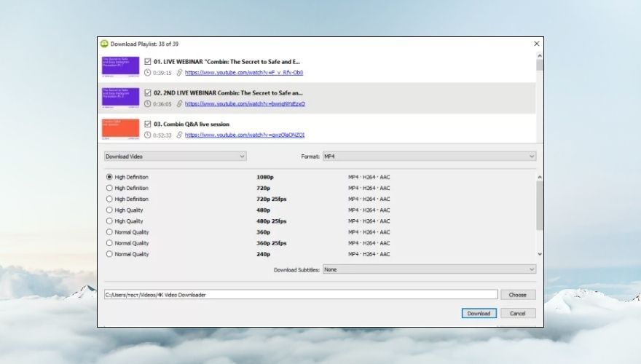Open the Download Video type dropdown

pos(176,157)
